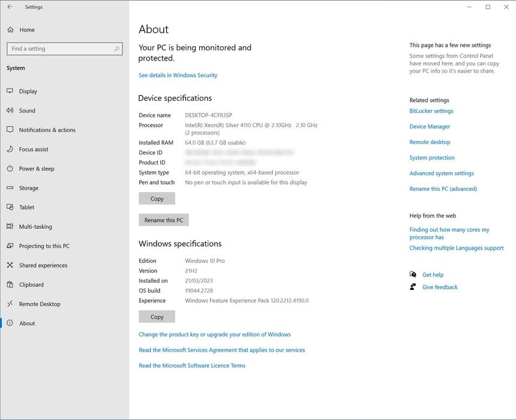Screen dimensions: 516x420
Task: Select the 64-bit operating system text
Action: click(242, 172)
